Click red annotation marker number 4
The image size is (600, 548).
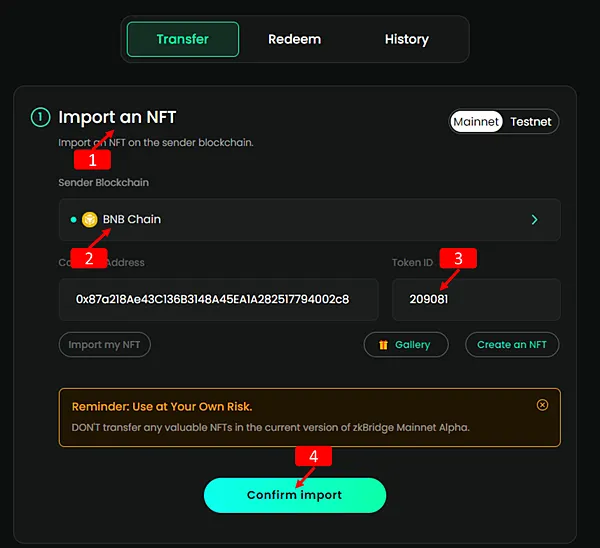click(x=313, y=456)
